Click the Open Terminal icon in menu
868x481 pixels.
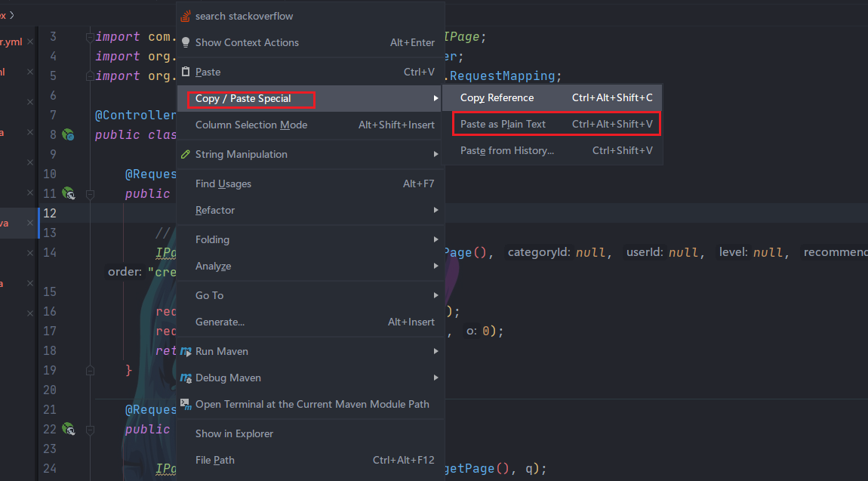point(186,404)
